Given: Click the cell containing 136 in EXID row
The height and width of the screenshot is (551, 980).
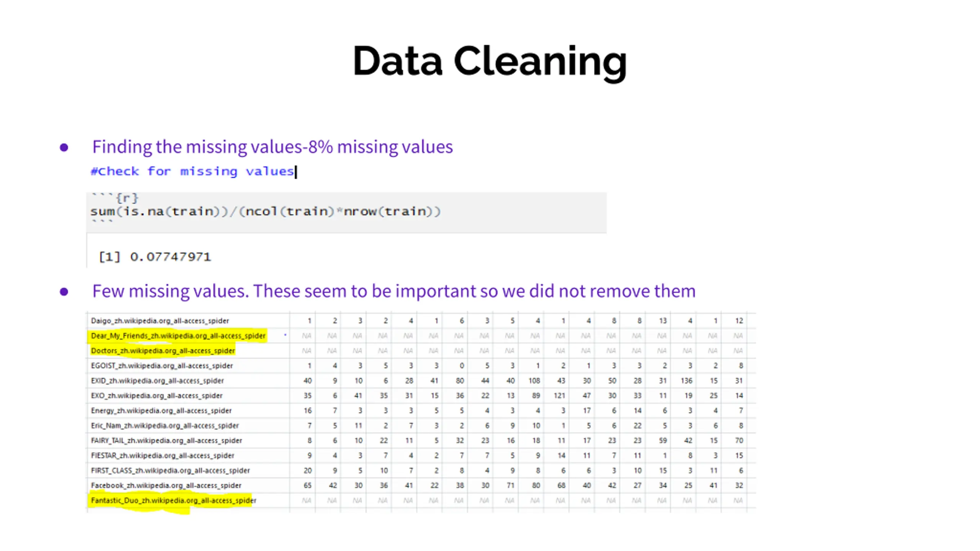Looking at the screenshot, I should pyautogui.click(x=686, y=381).
